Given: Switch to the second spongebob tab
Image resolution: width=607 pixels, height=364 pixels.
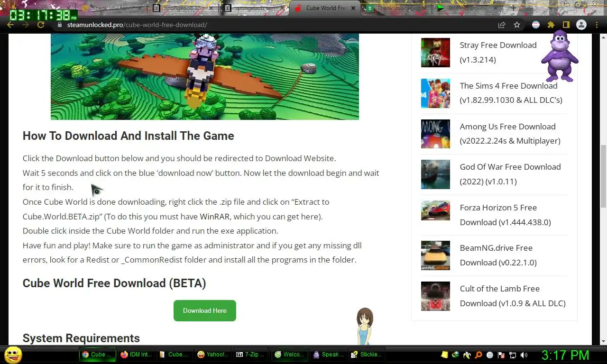Looking at the screenshot, I should 254,8.
